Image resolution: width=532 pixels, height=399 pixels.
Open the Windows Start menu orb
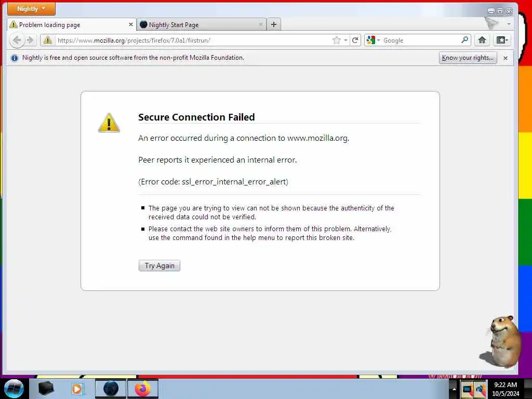[14, 389]
